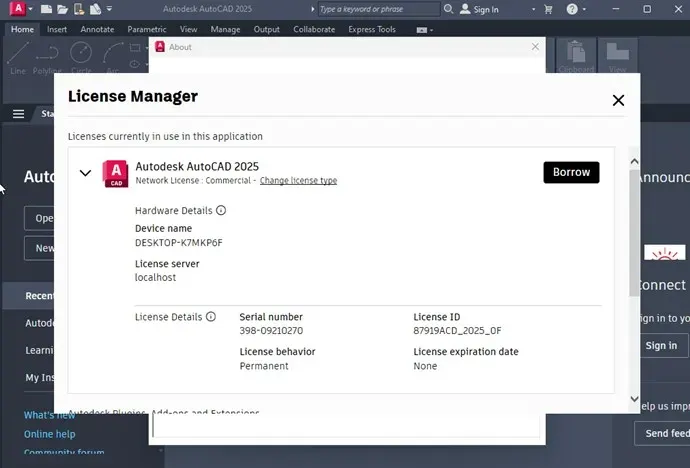The width and height of the screenshot is (690, 468).
Task: Open the Express Tools ribbon tab
Action: point(372,29)
